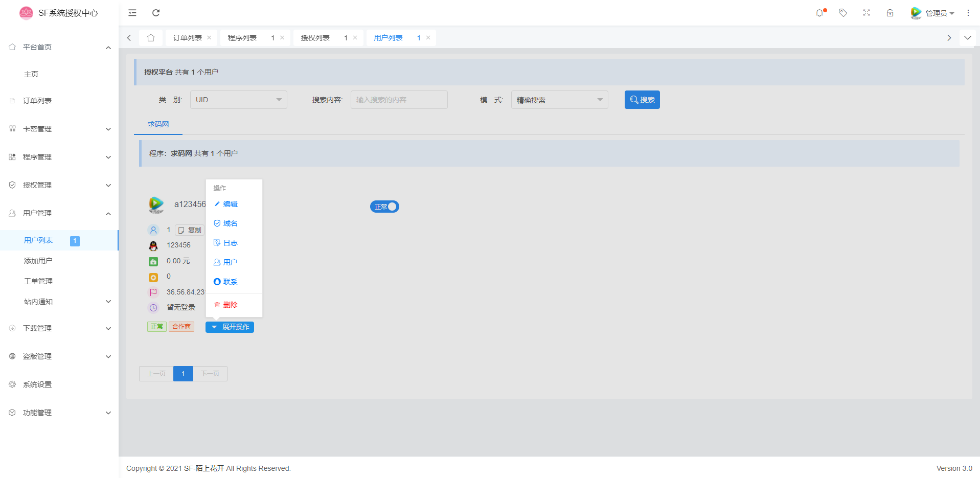
Task: Click the notification bell icon
Action: point(819,13)
